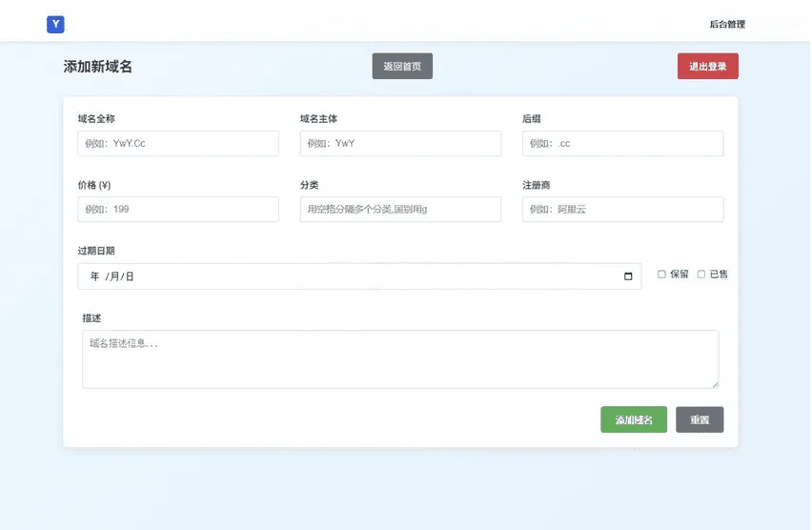
Task: Click the blue Y logo icon
Action: (x=55, y=25)
